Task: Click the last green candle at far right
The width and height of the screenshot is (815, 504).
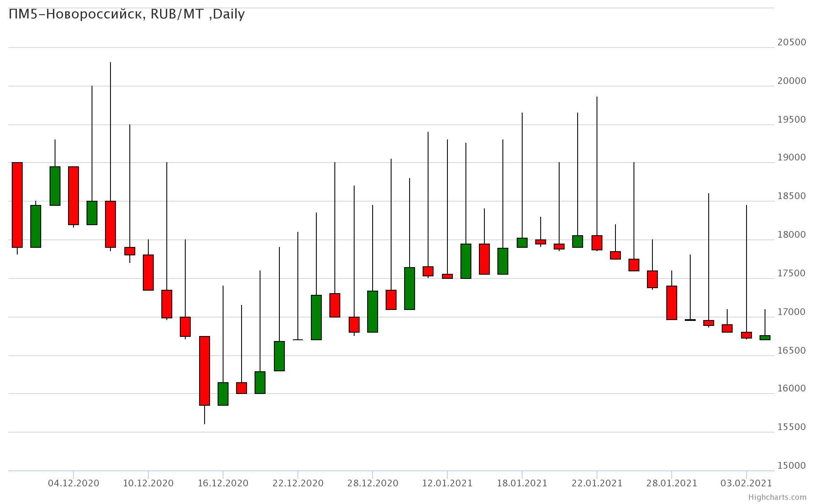Action: [765, 338]
